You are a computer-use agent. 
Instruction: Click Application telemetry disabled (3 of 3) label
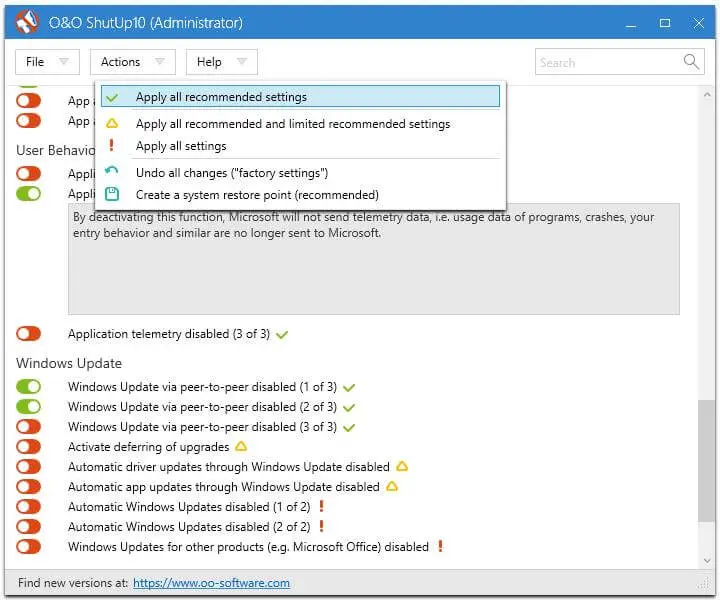click(169, 334)
